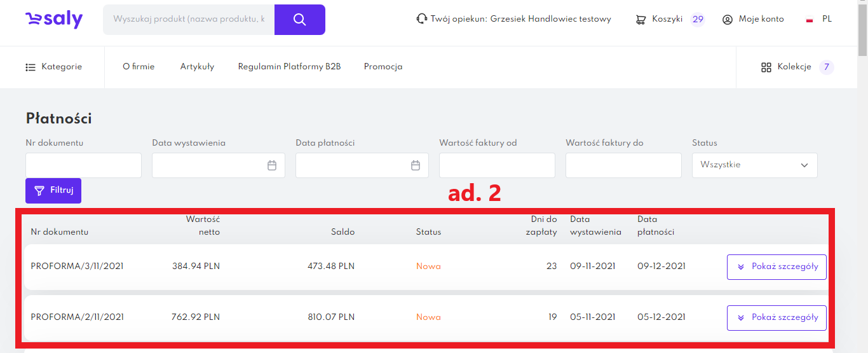Image resolution: width=868 pixels, height=353 pixels.
Task: Open Kolekcje grid icon
Action: (x=766, y=67)
